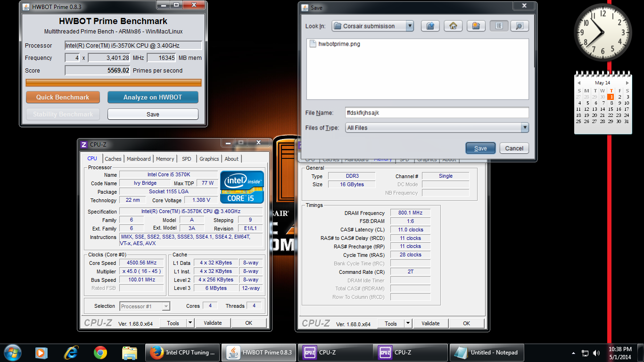Viewport: 644px width, 362px height.
Task: Click Save button in HWBOT Prime window
Action: click(x=153, y=114)
